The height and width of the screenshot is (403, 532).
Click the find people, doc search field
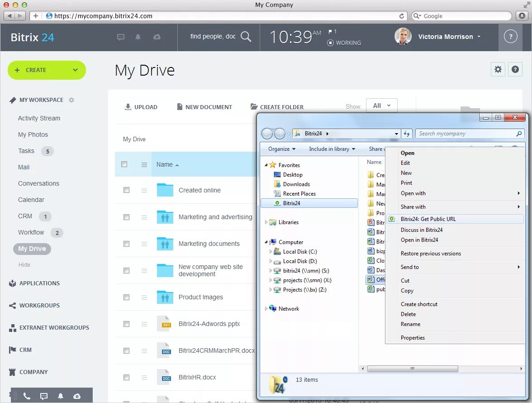click(213, 36)
